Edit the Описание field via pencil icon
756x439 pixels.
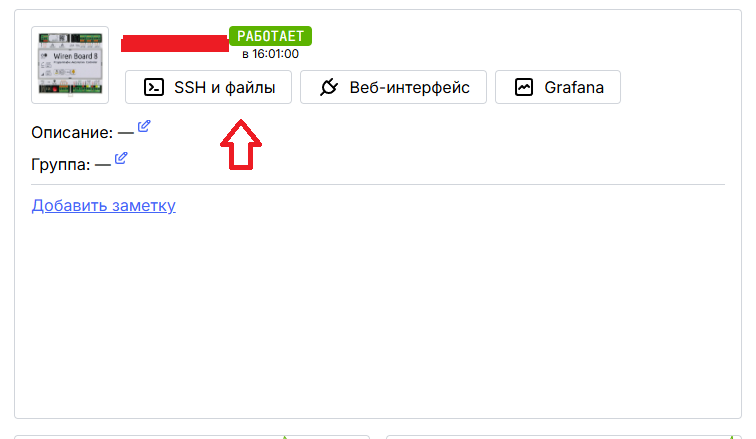click(x=144, y=126)
